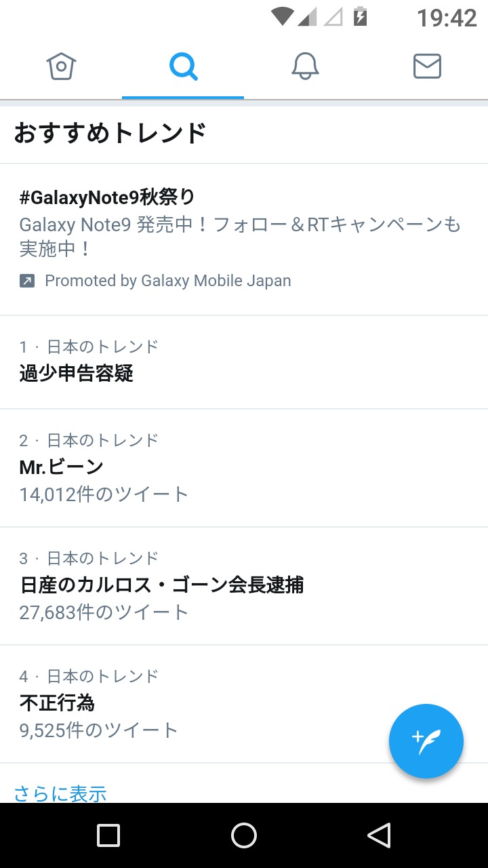Tap the 27,683件のツイート count
This screenshot has width=488, height=868.
[x=104, y=612]
